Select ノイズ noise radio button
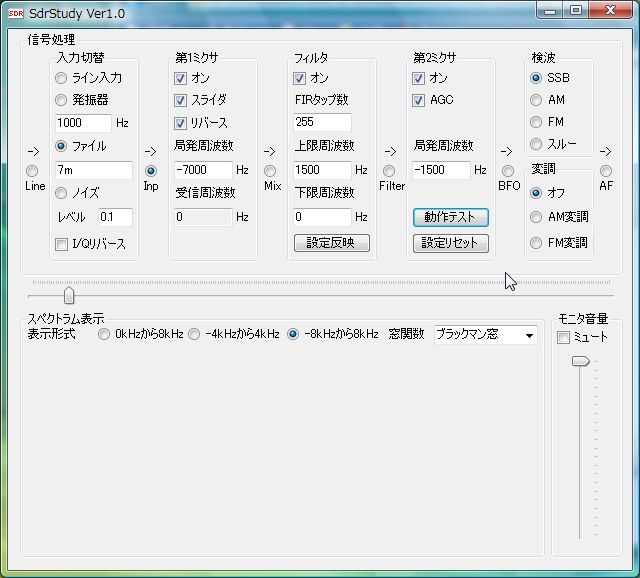This screenshot has width=640, height=578. coord(61,193)
